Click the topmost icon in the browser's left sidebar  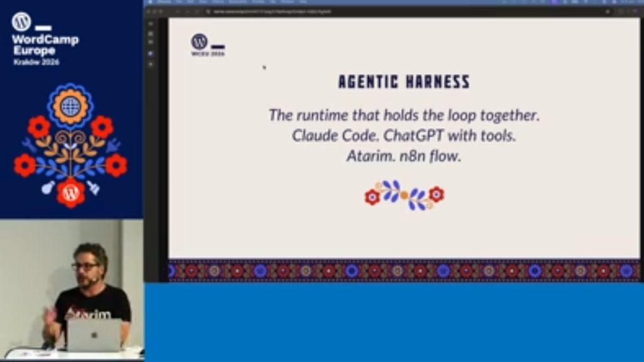(151, 24)
